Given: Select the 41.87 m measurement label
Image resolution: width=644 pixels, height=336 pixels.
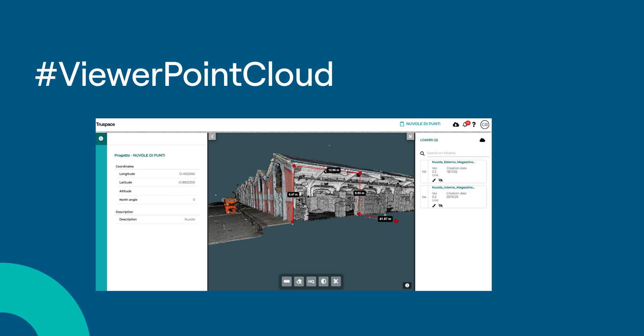Looking at the screenshot, I should (x=385, y=219).
